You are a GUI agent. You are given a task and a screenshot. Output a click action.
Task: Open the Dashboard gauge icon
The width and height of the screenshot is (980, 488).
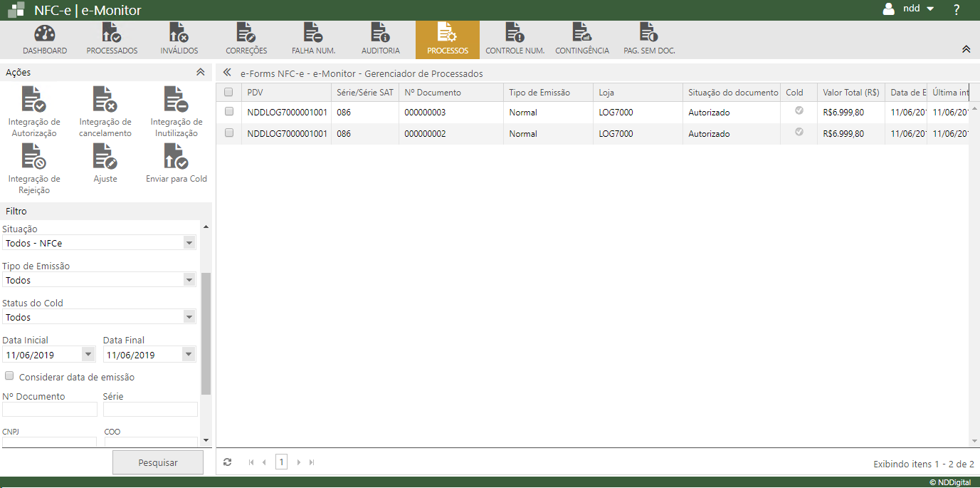point(44,33)
